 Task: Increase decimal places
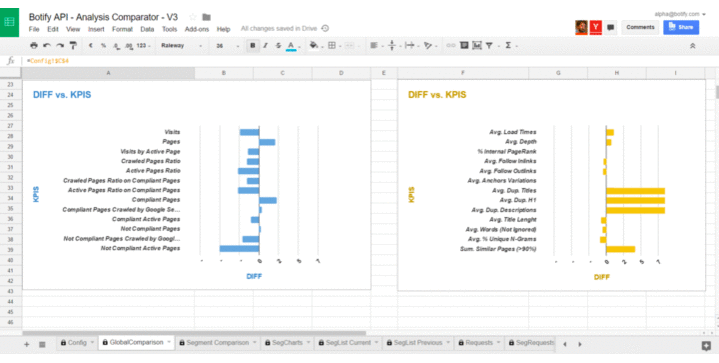129,45
